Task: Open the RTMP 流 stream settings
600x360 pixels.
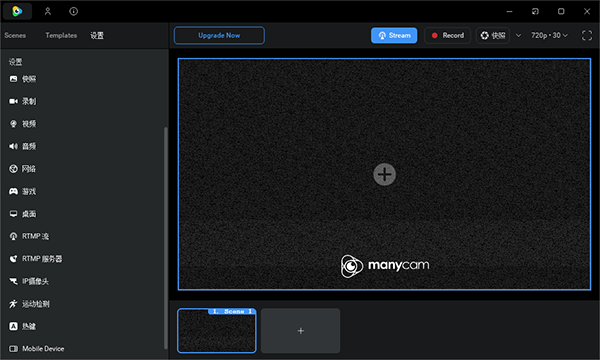Action: pos(29,236)
